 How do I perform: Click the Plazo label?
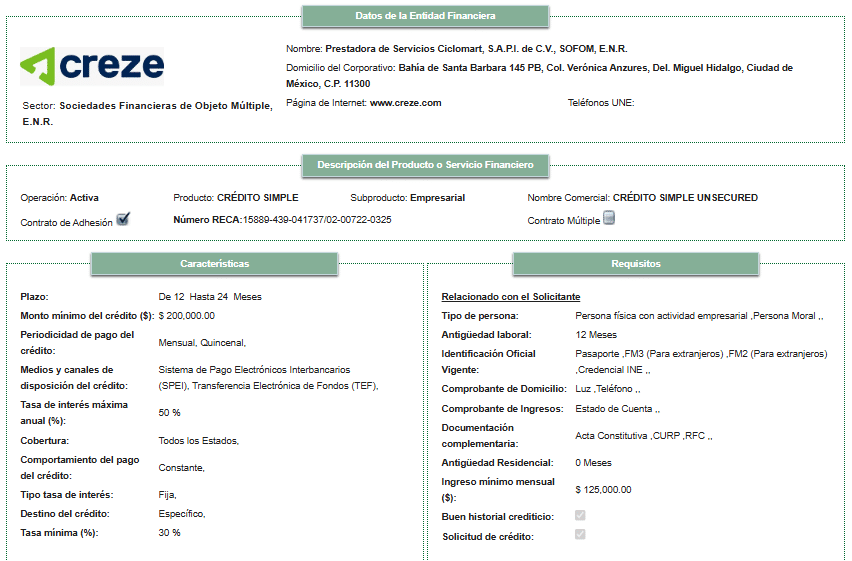[x=34, y=297]
